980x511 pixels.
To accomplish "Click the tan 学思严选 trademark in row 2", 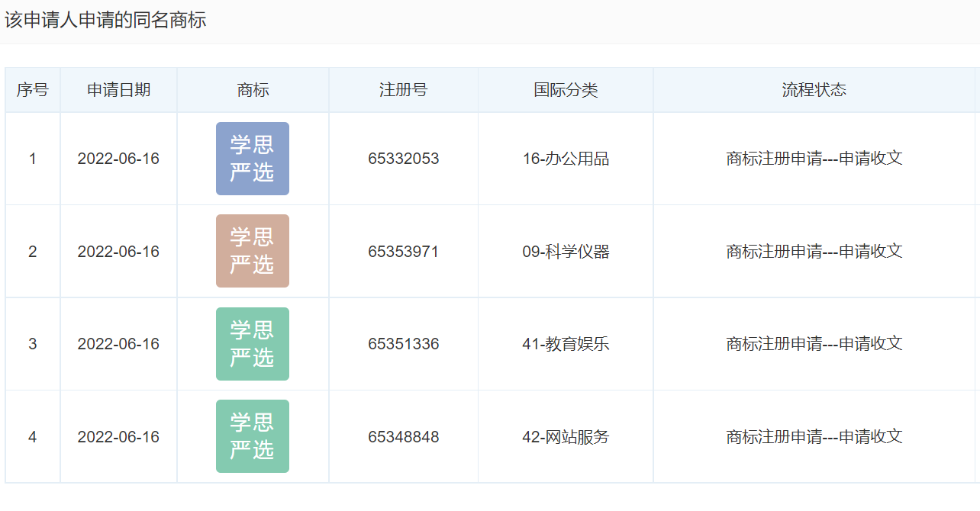I will [x=252, y=251].
